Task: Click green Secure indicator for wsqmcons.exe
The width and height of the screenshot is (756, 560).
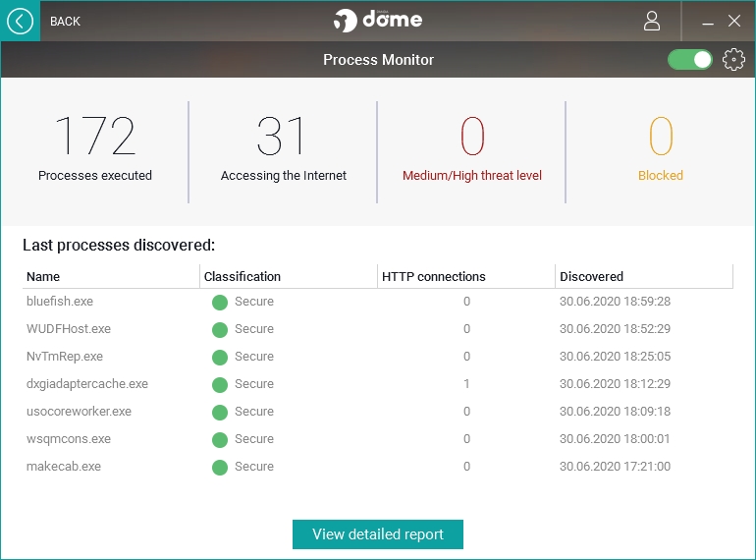Action: click(220, 440)
